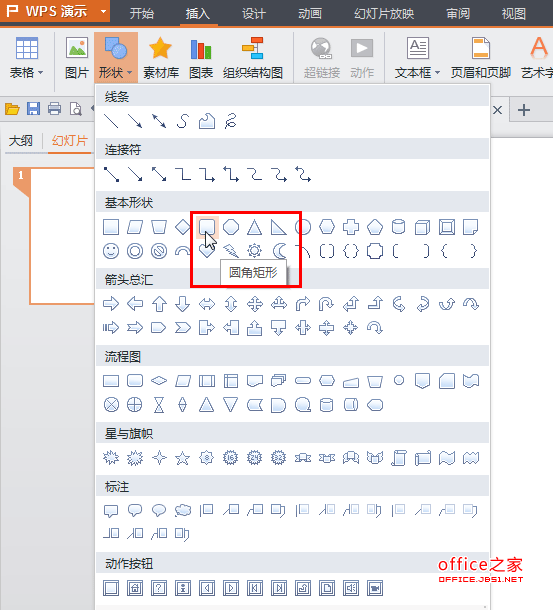Switch to the 视图 tab
Screen dimensions: 553x610
514,14
